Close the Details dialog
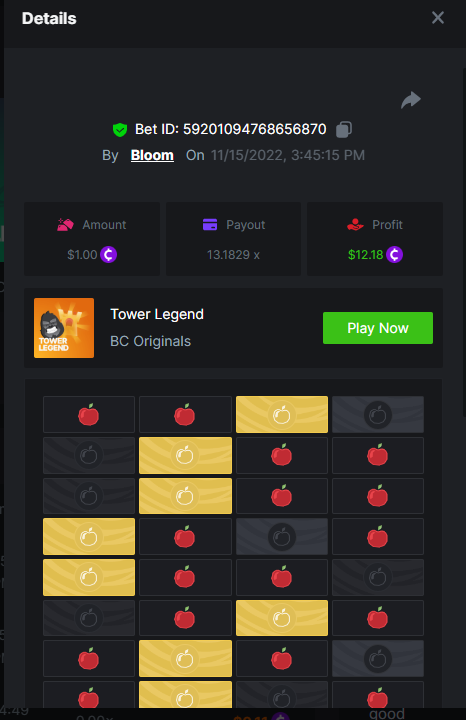 click(438, 17)
